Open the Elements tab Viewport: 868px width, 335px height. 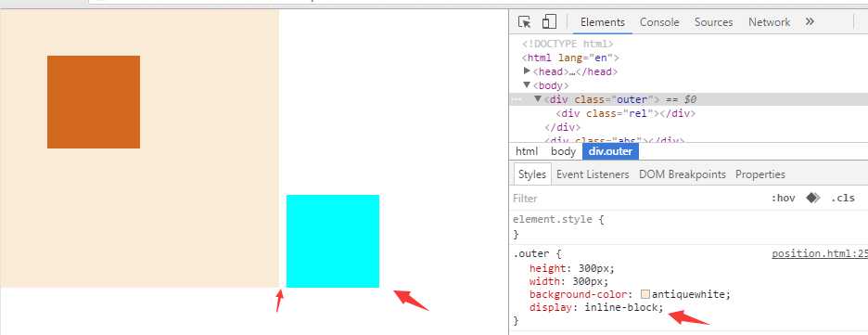[x=602, y=22]
